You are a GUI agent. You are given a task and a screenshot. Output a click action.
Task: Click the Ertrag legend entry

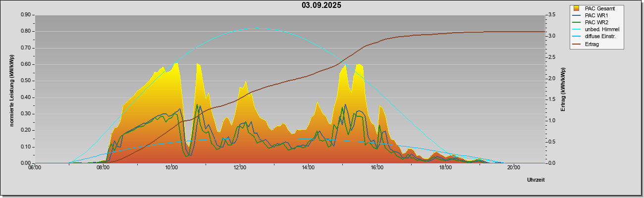coord(587,44)
